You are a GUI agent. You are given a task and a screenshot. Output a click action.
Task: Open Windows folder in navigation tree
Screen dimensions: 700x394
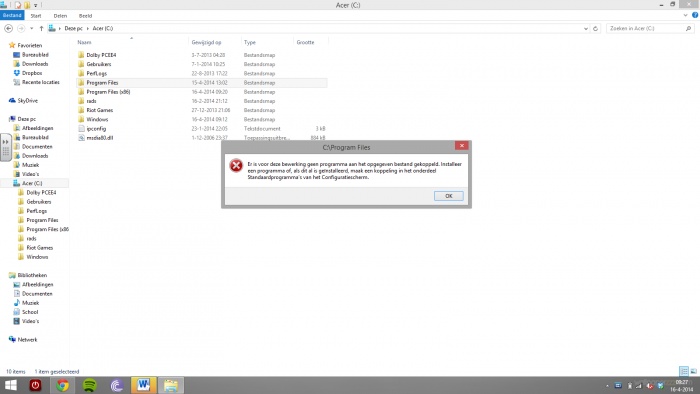(37, 257)
